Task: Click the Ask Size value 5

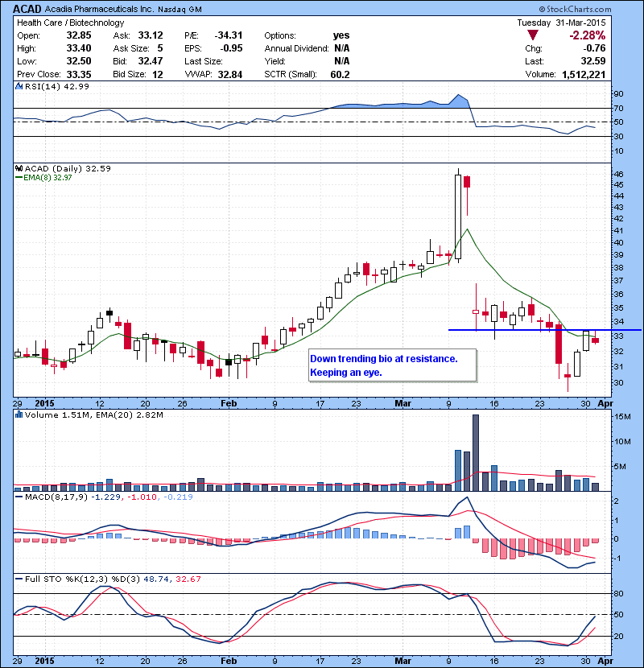Action: coord(160,48)
